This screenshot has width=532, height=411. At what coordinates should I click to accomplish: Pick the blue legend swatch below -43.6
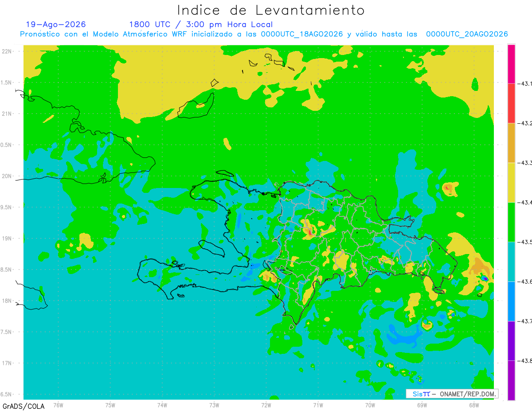(x=511, y=301)
